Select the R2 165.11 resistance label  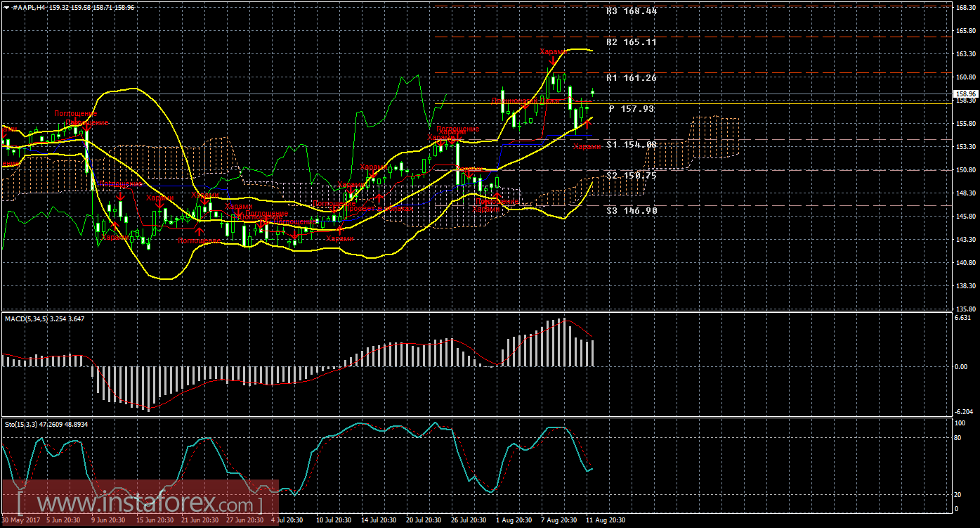tap(631, 42)
